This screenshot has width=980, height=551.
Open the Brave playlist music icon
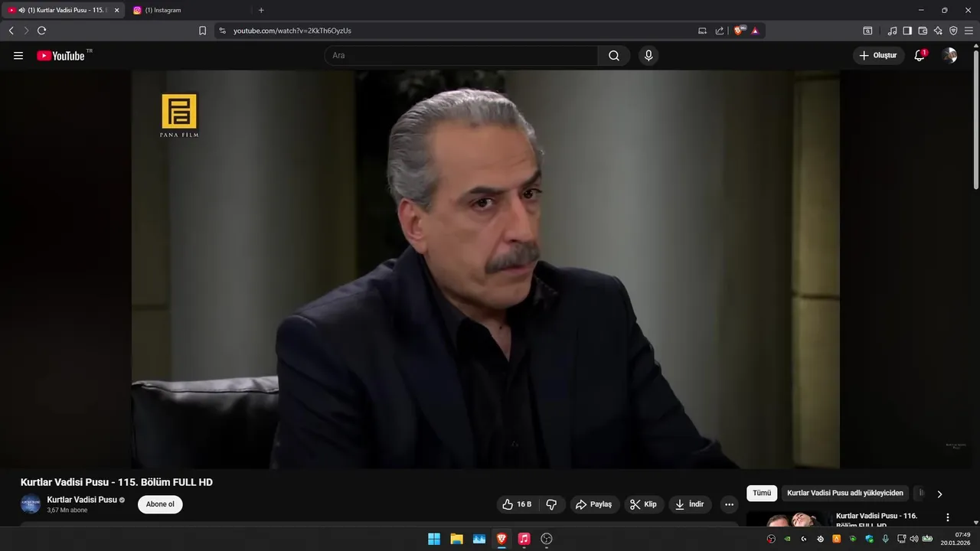click(892, 31)
